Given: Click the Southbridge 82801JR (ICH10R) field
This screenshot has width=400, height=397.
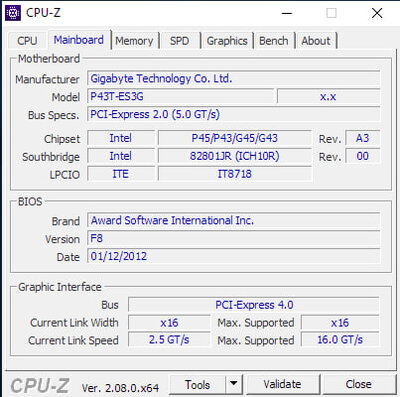Looking at the screenshot, I should 235,156.
